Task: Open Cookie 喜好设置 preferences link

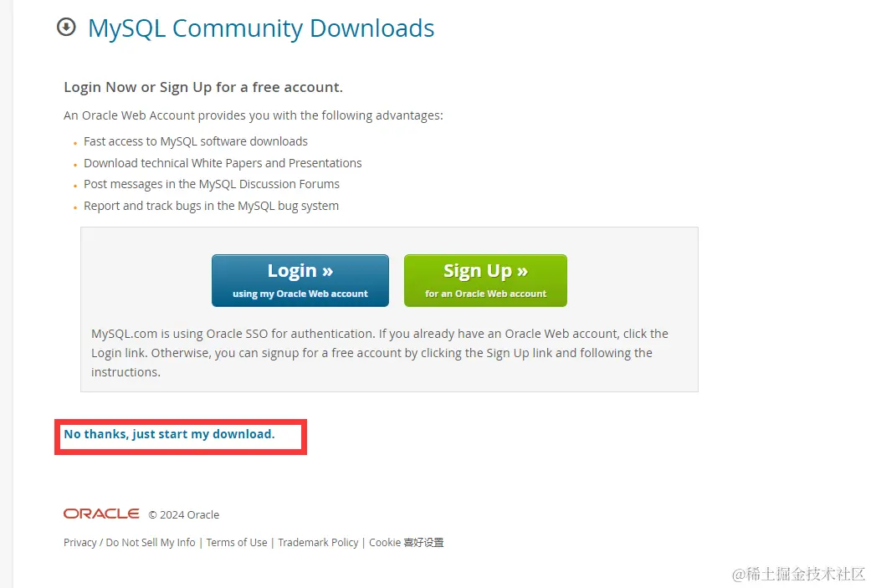Action: [407, 543]
